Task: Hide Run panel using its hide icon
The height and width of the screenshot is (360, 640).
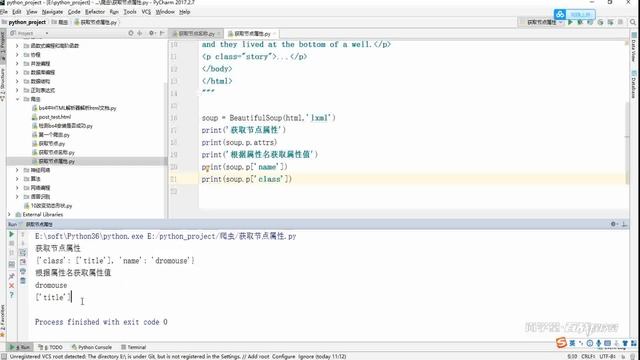Action: pos(624,224)
